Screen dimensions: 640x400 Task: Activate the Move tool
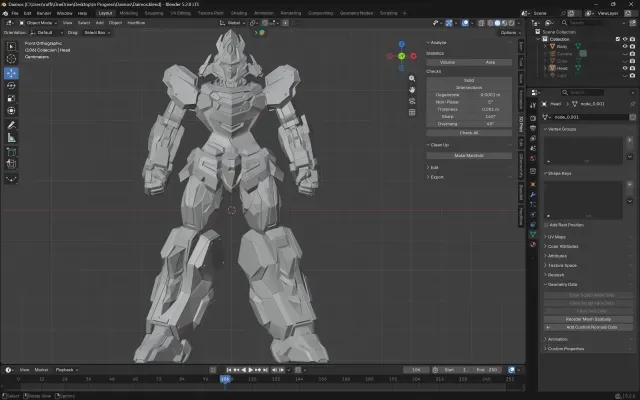(11, 73)
